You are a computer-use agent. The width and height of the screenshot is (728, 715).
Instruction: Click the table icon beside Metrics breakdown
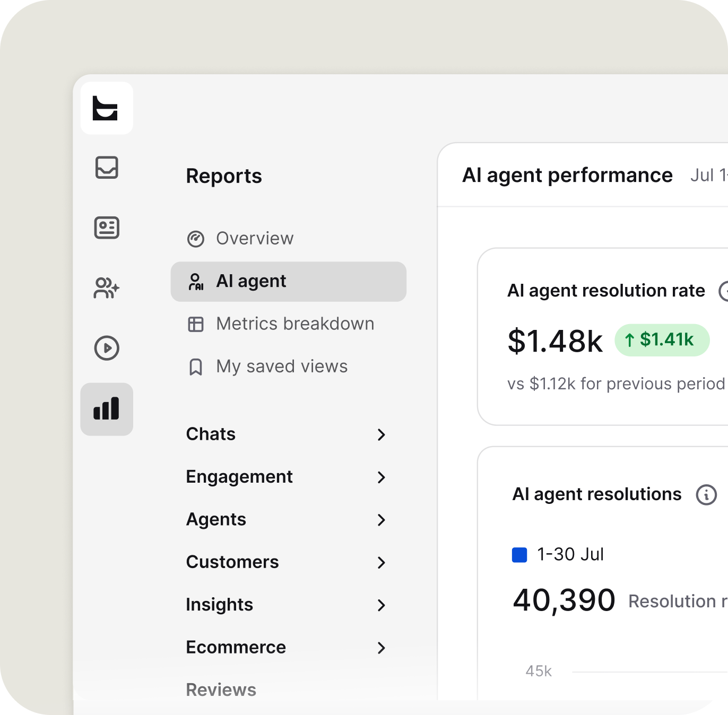196,324
